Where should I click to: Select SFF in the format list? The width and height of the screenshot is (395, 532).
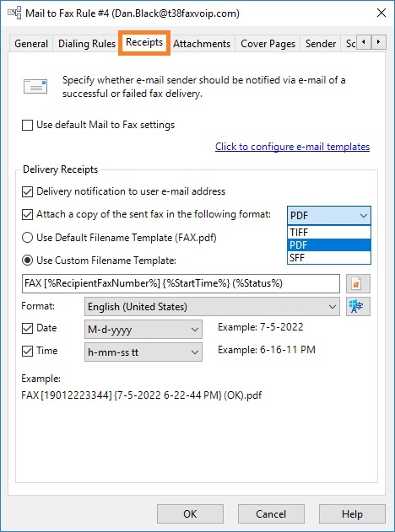point(329,258)
